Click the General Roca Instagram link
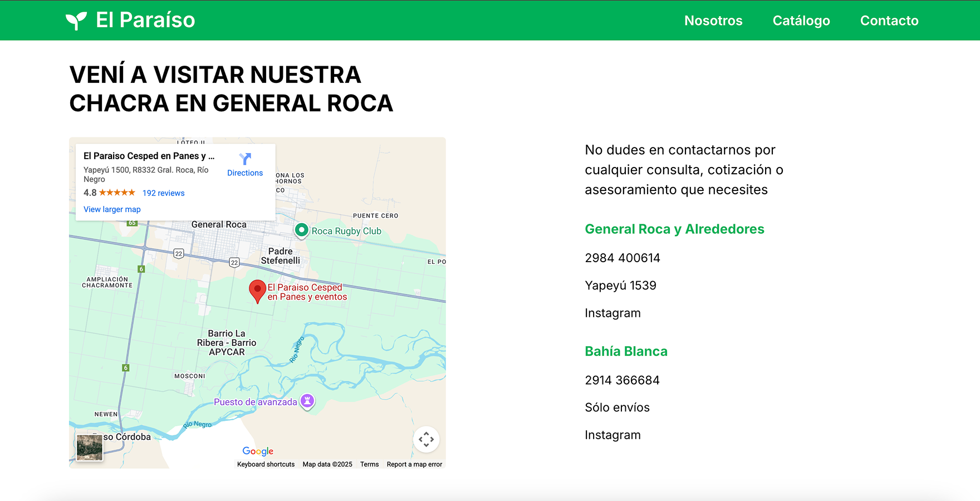The width and height of the screenshot is (980, 501). pos(612,313)
